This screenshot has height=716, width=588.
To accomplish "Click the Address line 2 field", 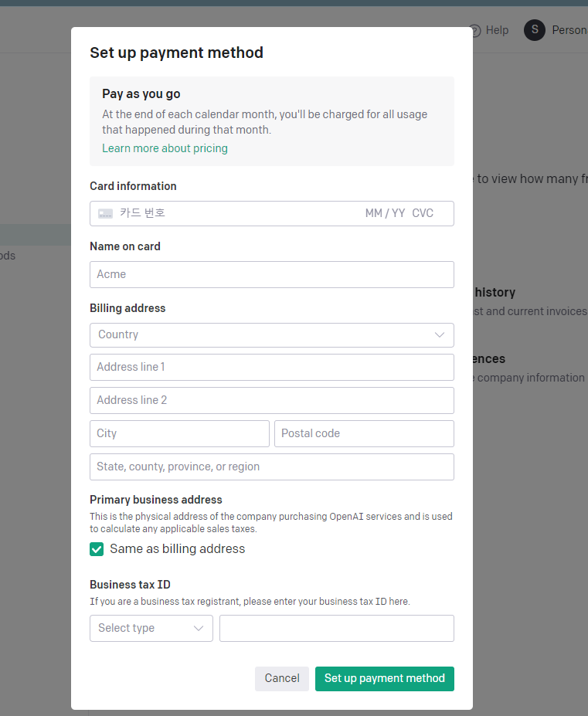I will pos(272,400).
